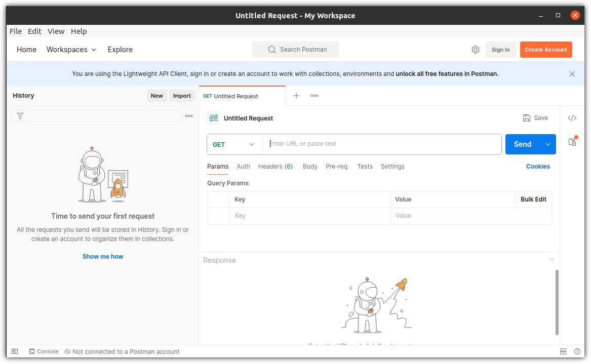
Task: Dismiss the Lightweight API Client banner
Action: coord(572,74)
